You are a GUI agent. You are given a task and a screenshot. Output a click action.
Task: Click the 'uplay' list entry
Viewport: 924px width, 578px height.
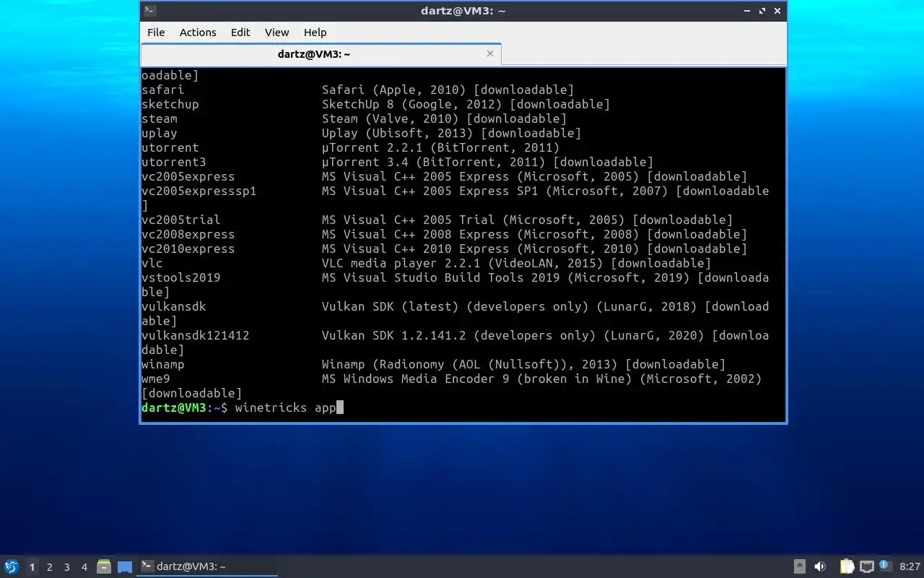(159, 133)
